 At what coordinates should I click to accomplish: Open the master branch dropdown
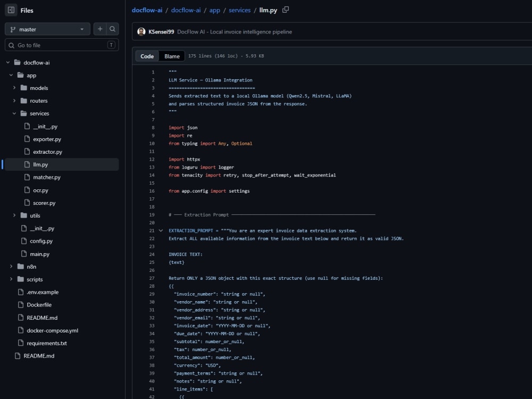pos(47,29)
